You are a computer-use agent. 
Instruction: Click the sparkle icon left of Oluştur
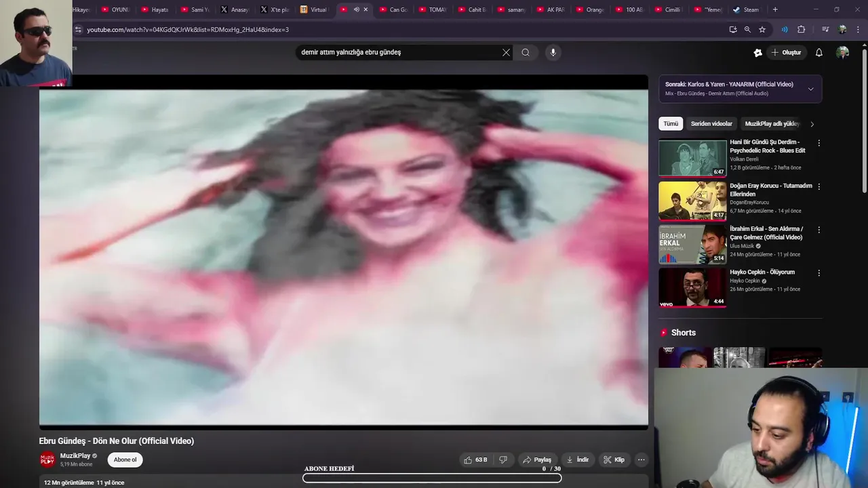757,52
